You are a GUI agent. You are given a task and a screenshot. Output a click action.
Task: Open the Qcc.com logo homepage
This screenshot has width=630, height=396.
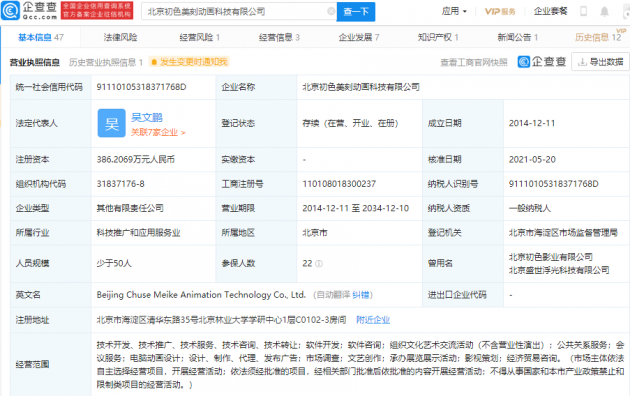[x=29, y=11]
